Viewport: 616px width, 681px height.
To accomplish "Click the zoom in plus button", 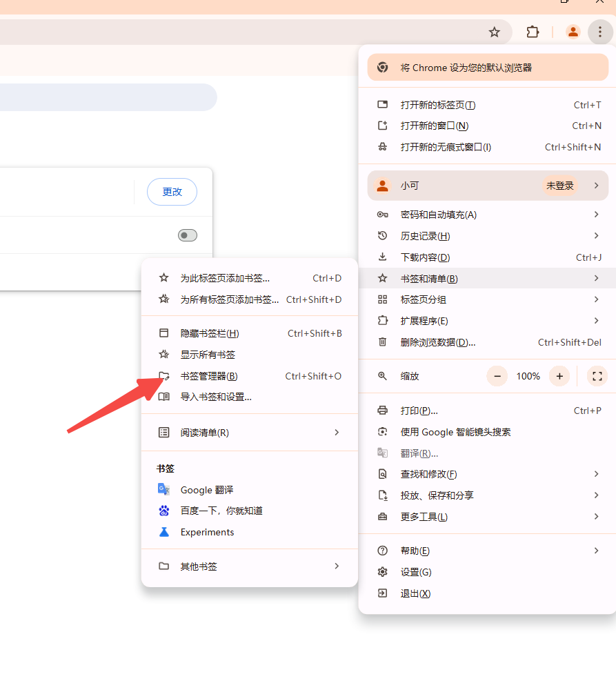I will (559, 376).
